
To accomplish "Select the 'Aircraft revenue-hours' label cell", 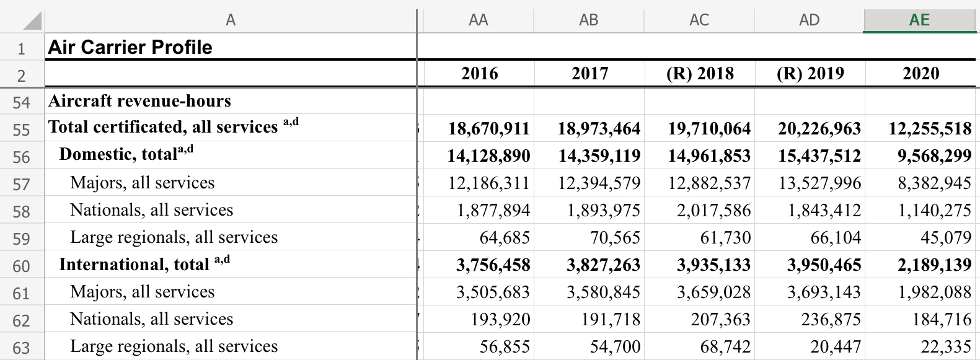I will click(231, 101).
